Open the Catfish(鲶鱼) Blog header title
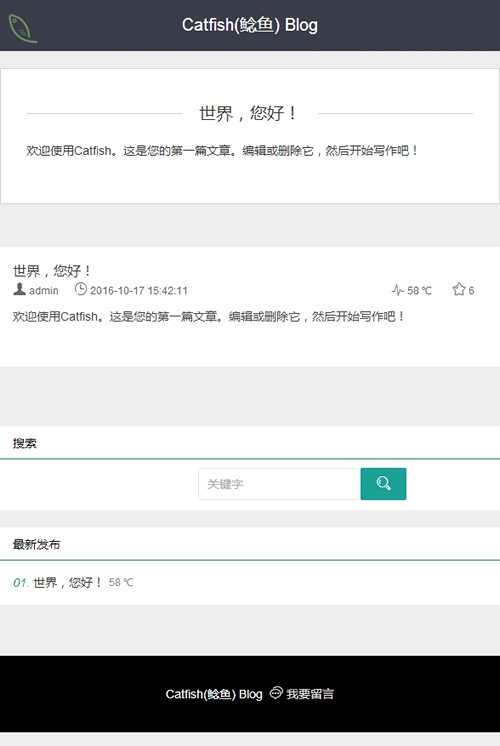The height and width of the screenshot is (746, 500). [250, 25]
